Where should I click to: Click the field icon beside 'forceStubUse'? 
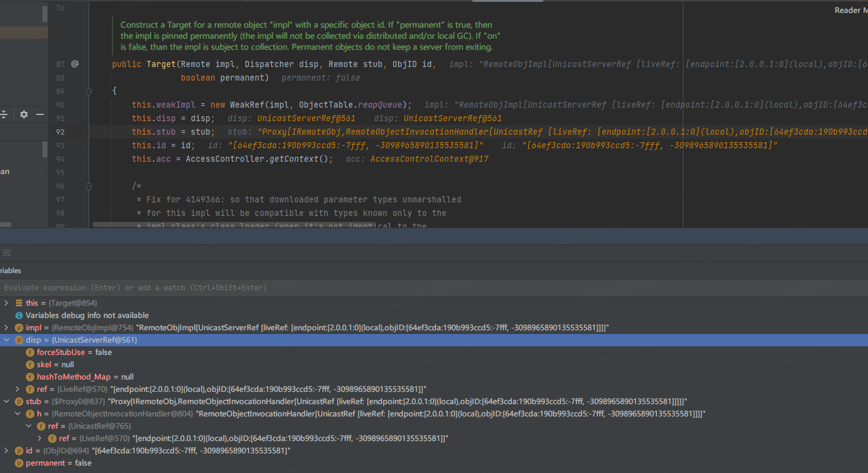point(30,352)
